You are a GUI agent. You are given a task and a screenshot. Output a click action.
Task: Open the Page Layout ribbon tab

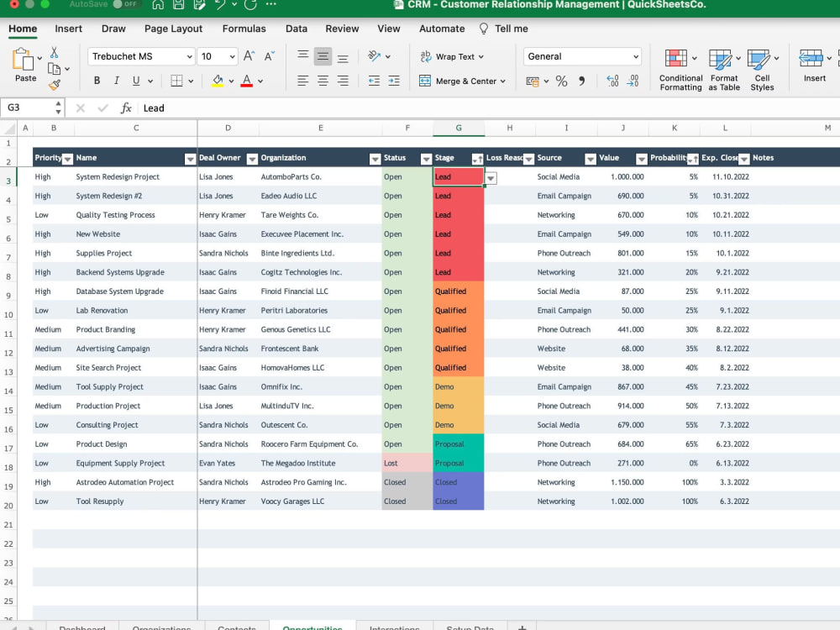173,29
